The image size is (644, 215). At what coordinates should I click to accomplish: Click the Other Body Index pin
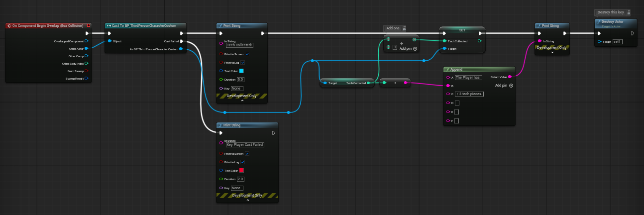click(87, 63)
